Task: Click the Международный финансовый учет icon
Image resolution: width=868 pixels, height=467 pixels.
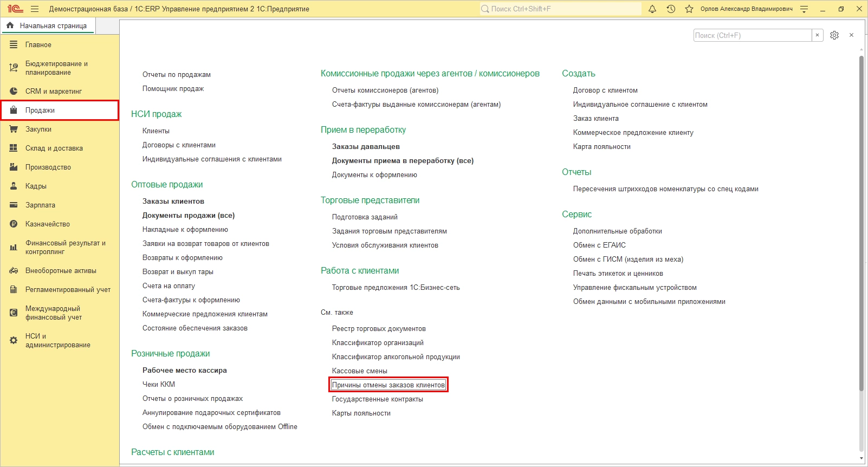Action: point(14,313)
